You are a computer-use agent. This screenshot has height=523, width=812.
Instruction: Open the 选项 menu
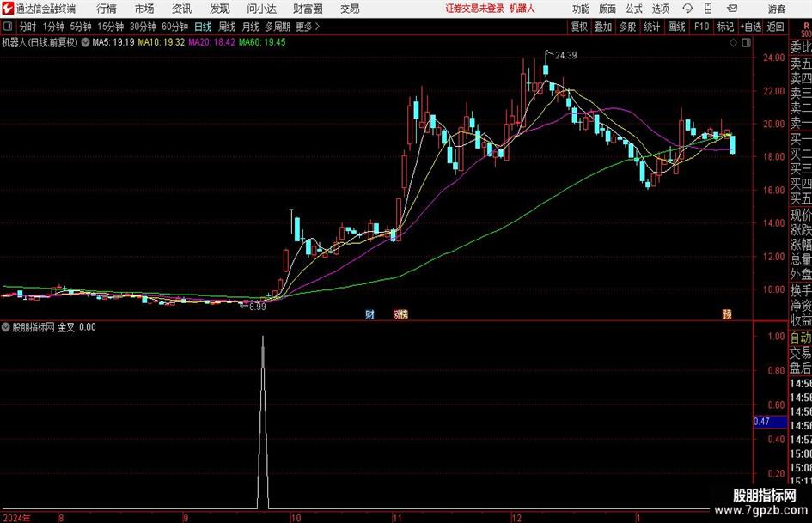pos(660,9)
